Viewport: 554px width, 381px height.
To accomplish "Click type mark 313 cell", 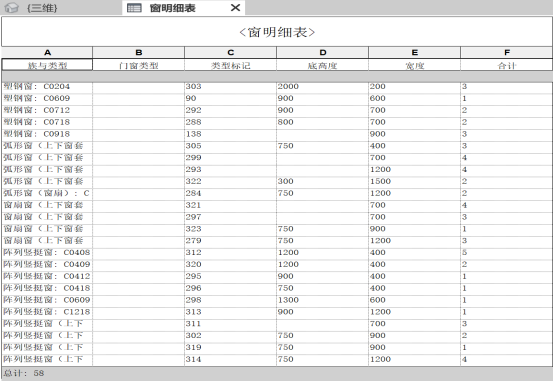I will (230, 312).
